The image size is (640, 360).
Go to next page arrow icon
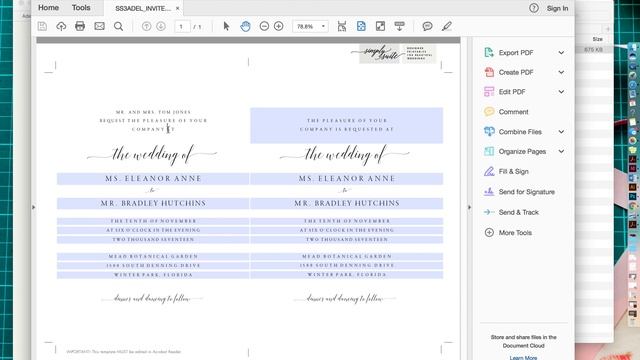click(x=161, y=27)
